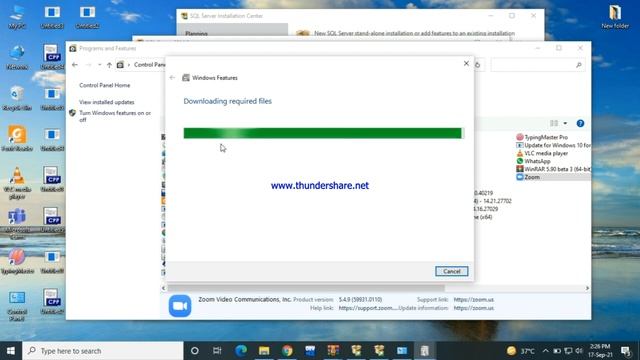Select Update for Windows 10 entry

[x=553, y=145]
